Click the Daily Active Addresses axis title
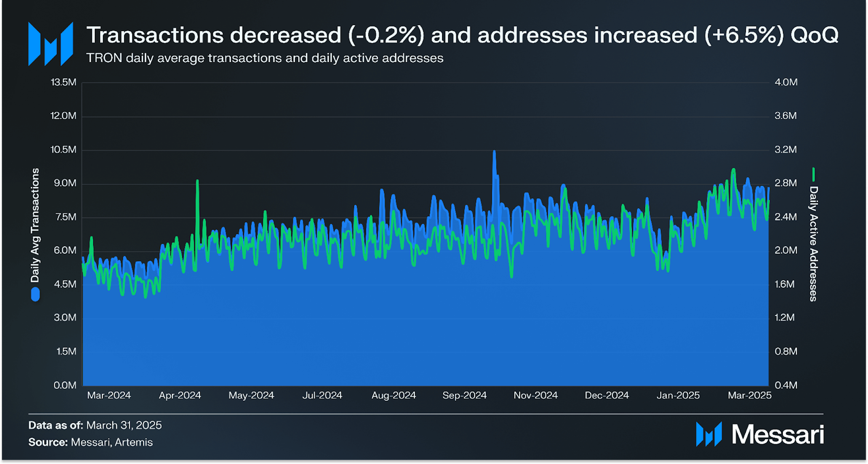Image resolution: width=868 pixels, height=464 pixels. click(813, 244)
